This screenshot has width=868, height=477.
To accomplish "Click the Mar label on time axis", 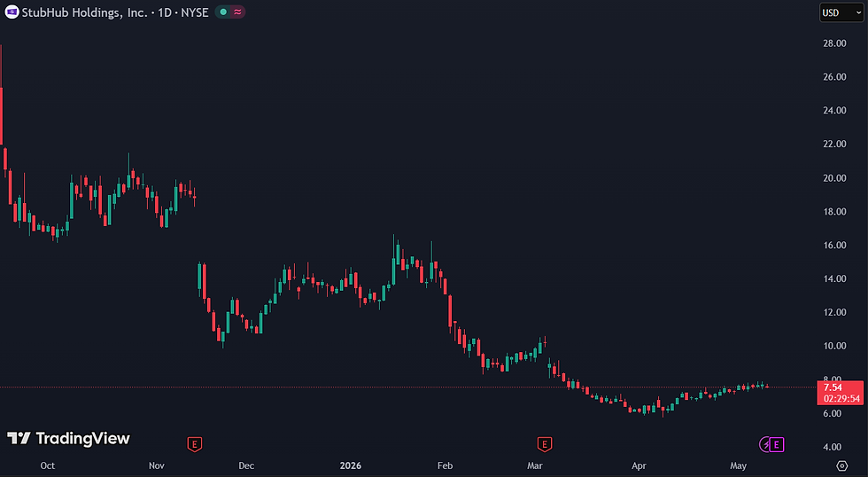I will pyautogui.click(x=535, y=465).
